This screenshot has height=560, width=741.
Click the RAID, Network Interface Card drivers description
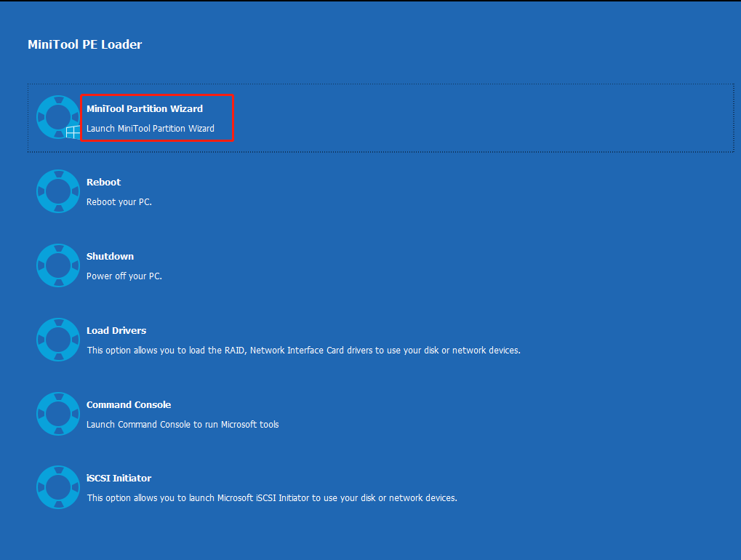[x=303, y=351]
